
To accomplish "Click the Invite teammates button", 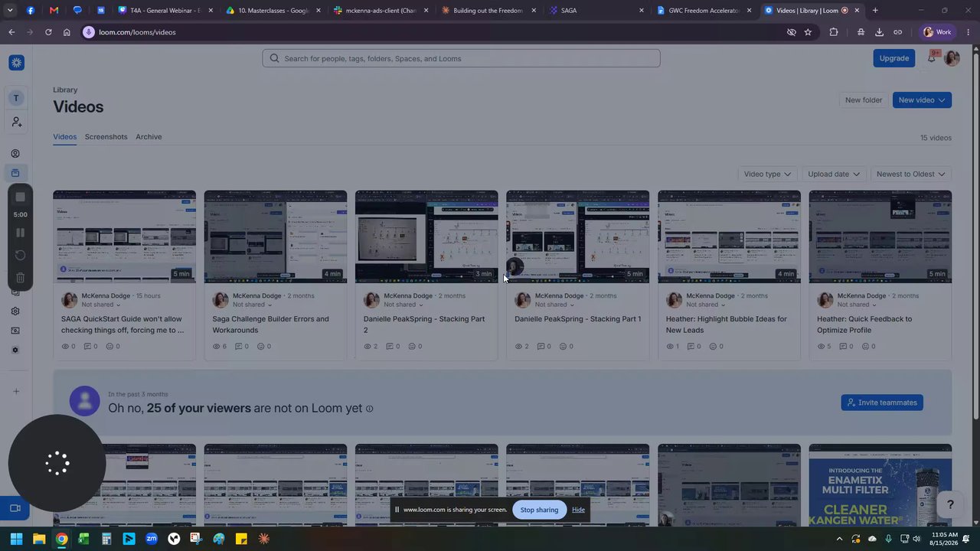I will click(x=882, y=403).
